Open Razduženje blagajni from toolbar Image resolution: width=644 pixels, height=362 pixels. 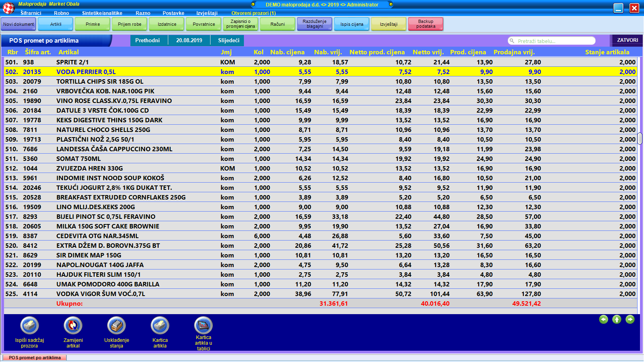315,24
